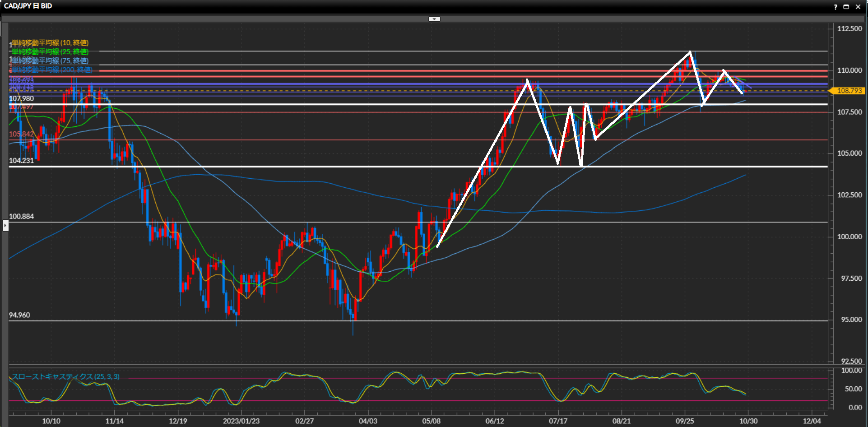Maximize the CAD/JPY chart window
Viewport: 868px width, 427px height.
tap(846, 7)
